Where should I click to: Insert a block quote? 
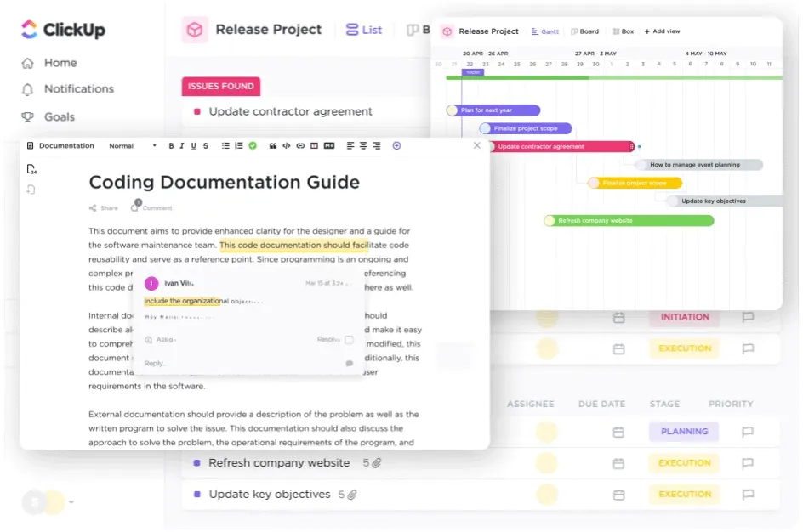273,146
